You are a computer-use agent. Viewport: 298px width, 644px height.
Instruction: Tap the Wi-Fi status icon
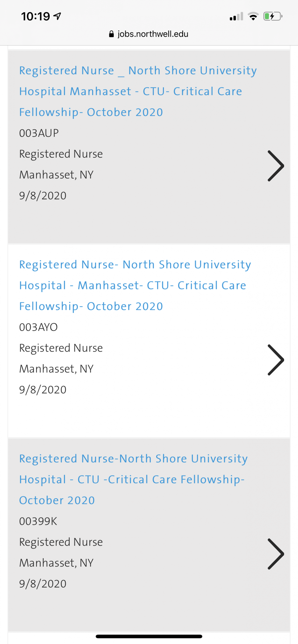click(253, 17)
